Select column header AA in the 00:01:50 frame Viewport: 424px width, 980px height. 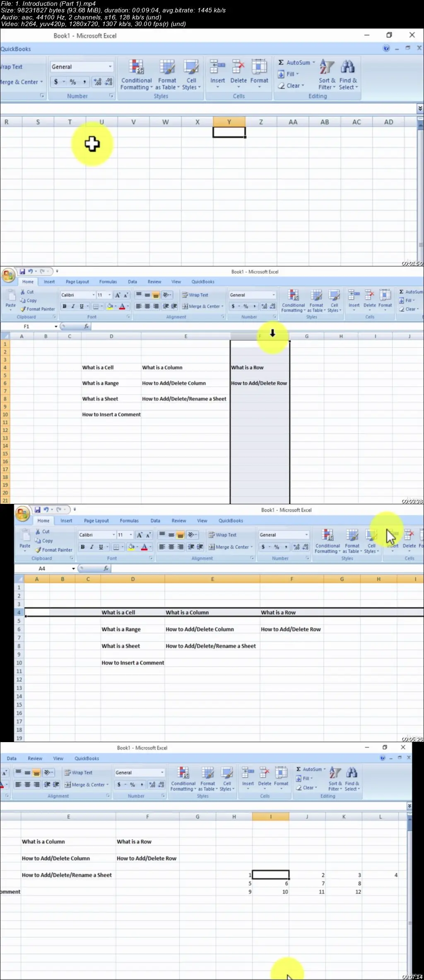[293, 122]
